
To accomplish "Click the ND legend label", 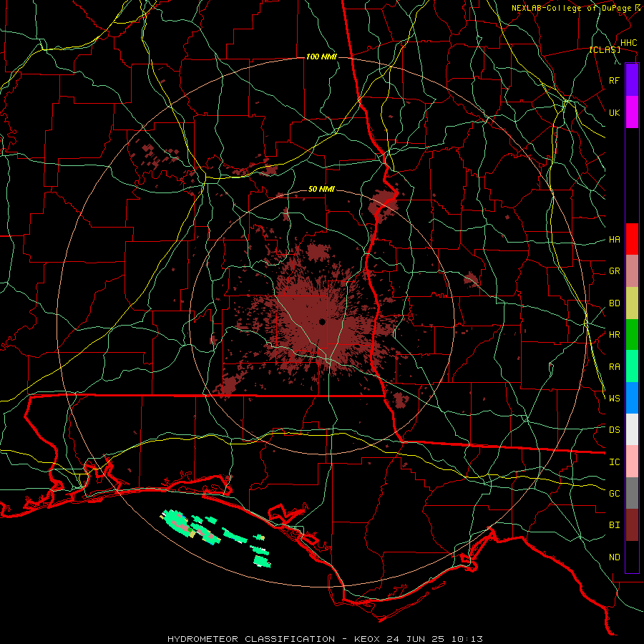I will coord(615,557).
